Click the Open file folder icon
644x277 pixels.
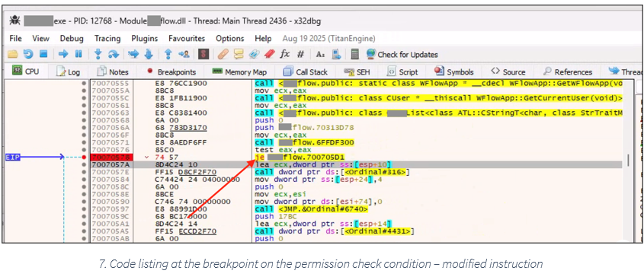coord(13,54)
